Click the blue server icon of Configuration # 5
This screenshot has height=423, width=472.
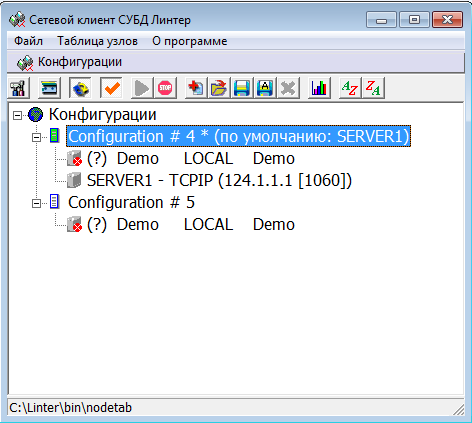tap(54, 202)
